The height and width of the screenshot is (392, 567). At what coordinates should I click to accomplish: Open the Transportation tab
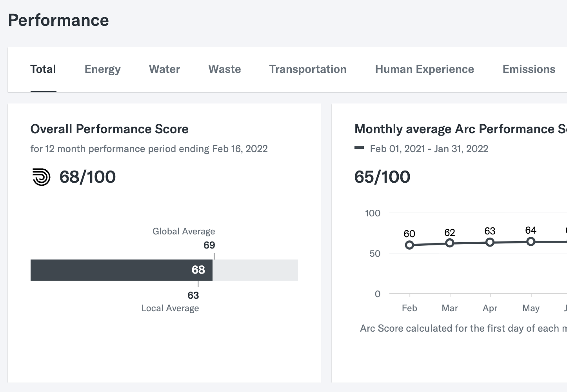308,69
